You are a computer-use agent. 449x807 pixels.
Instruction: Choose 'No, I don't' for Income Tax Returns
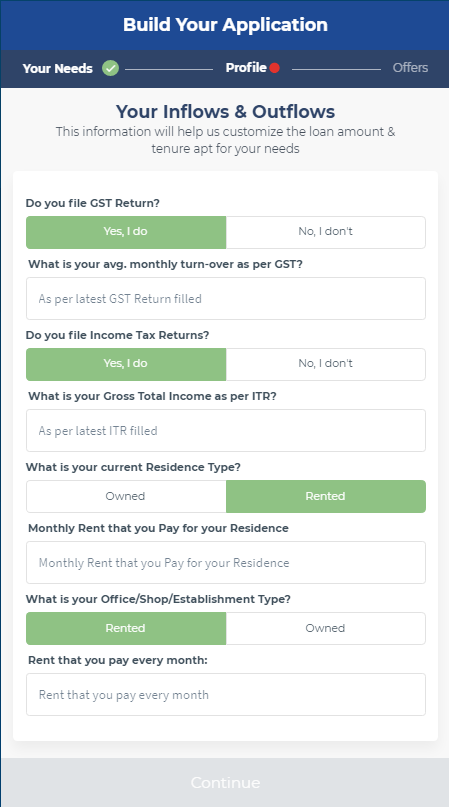[325, 364]
